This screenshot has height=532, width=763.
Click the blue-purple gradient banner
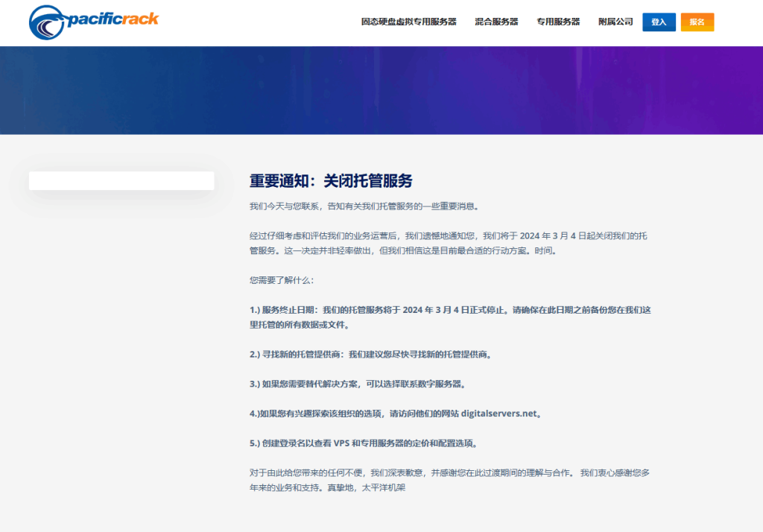coord(381,90)
